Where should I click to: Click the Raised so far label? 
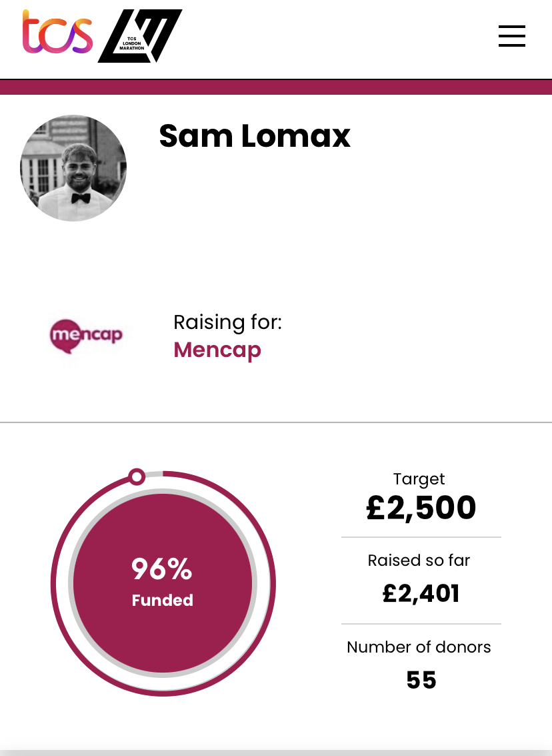pyautogui.click(x=419, y=560)
